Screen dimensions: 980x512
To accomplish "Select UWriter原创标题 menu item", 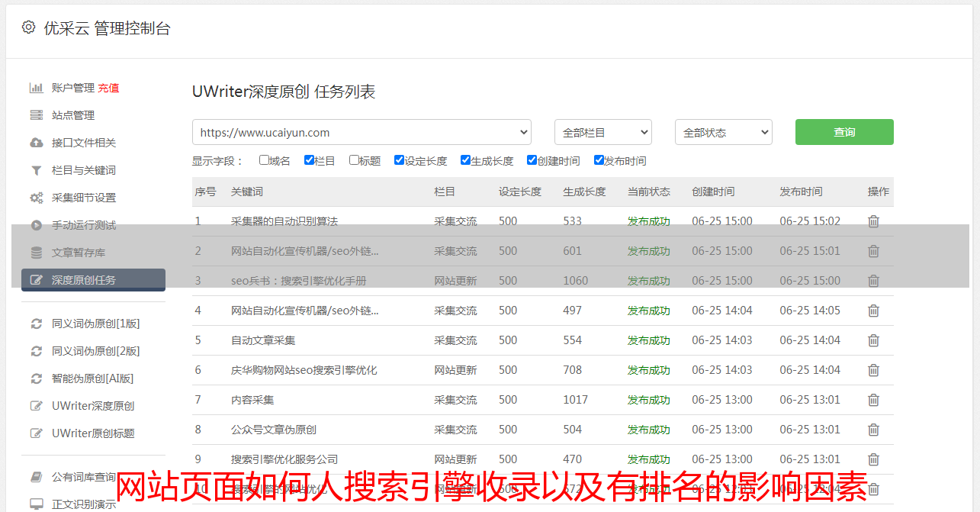I will pyautogui.click(x=93, y=433).
